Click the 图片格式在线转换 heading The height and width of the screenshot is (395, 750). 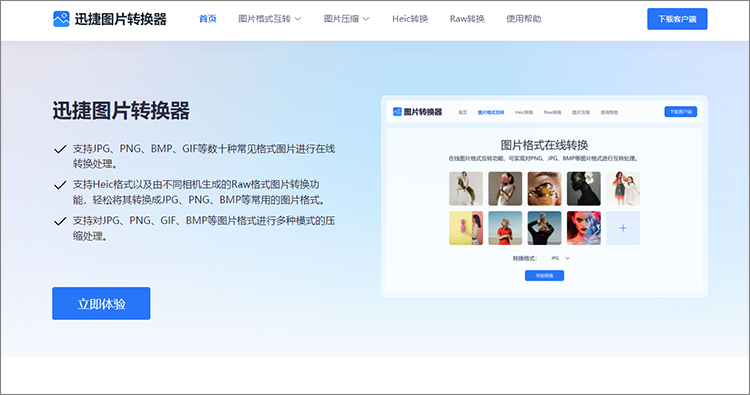point(544,145)
